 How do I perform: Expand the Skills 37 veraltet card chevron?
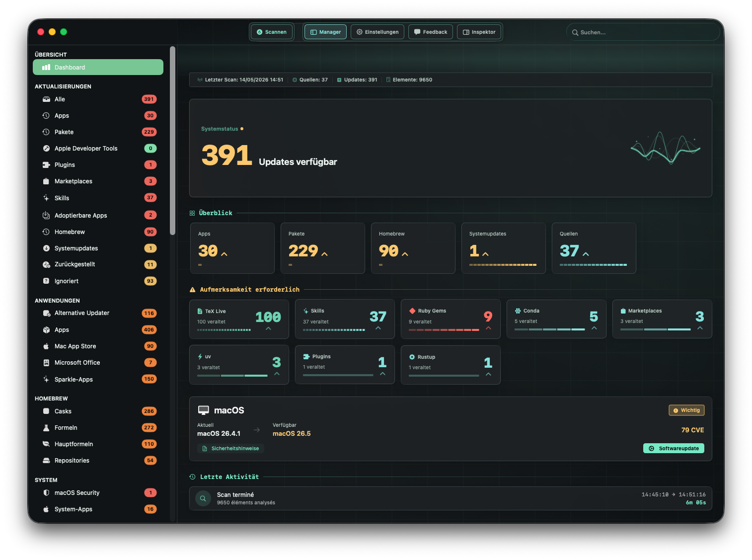[378, 328]
